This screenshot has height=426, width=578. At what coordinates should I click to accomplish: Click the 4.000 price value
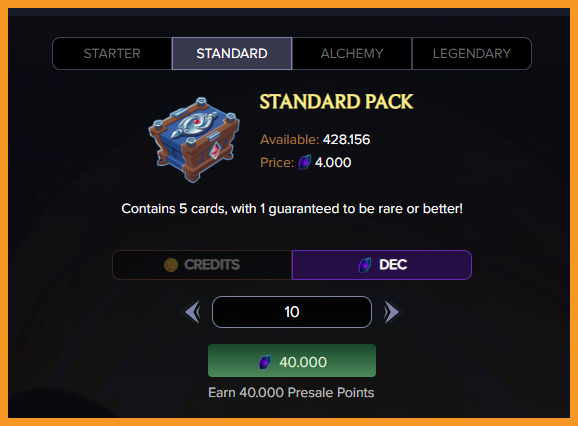click(333, 163)
